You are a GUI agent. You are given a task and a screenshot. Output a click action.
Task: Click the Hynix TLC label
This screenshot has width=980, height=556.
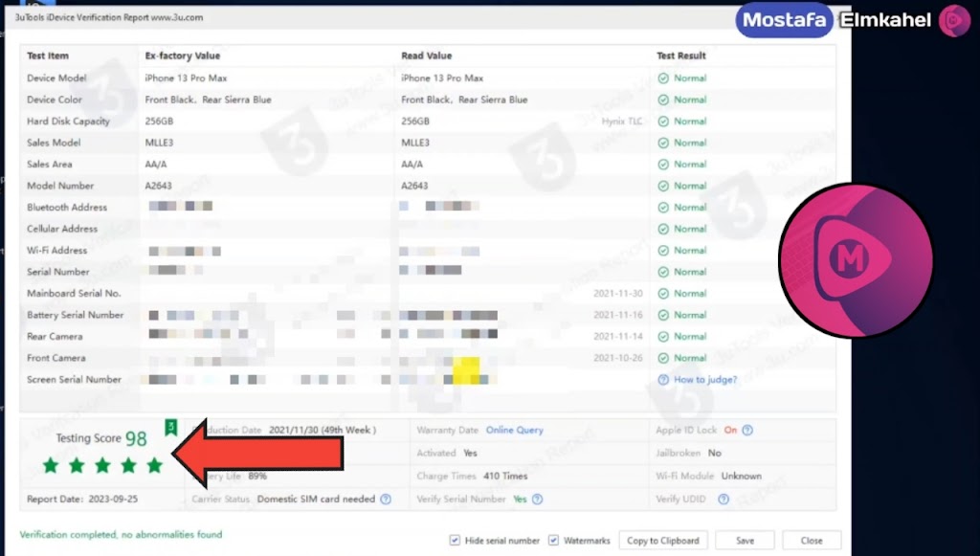pos(622,122)
